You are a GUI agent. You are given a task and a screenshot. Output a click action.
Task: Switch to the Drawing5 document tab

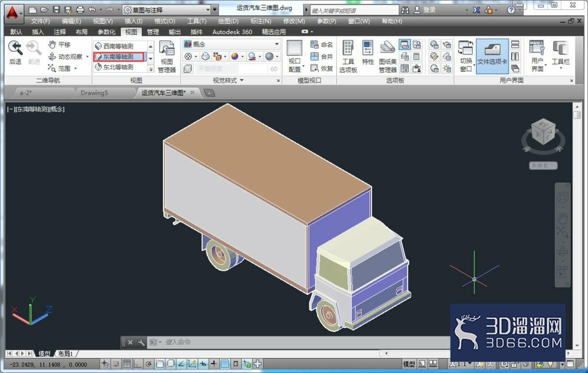tap(94, 93)
